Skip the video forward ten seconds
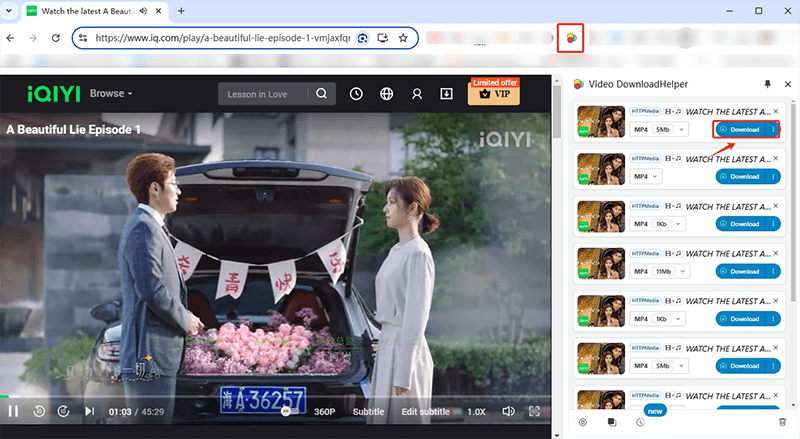The height and width of the screenshot is (439, 800). click(63, 411)
